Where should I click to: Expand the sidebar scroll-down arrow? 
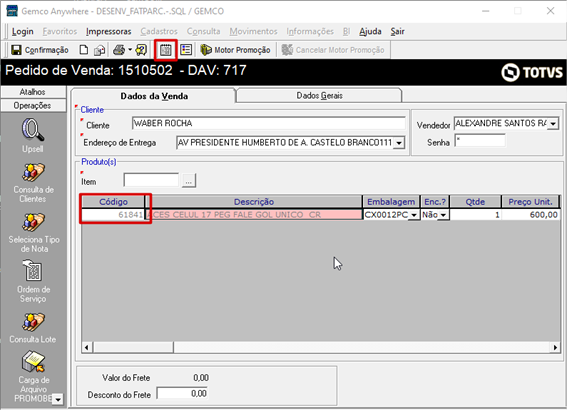point(58,399)
